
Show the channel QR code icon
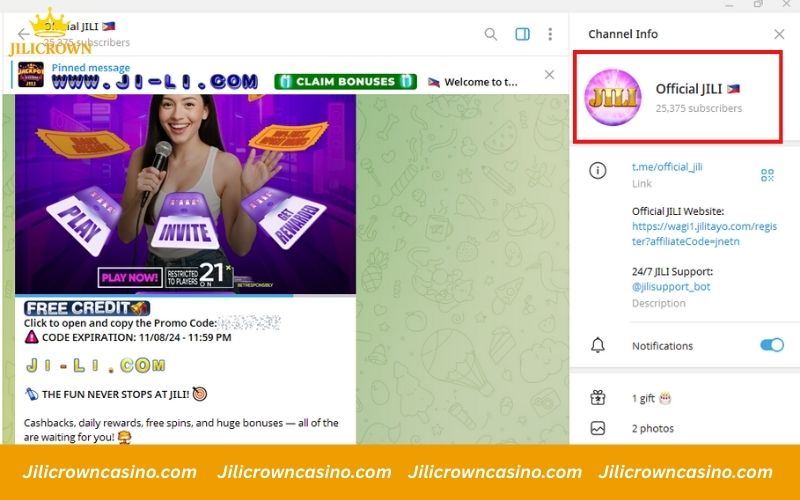(767, 175)
